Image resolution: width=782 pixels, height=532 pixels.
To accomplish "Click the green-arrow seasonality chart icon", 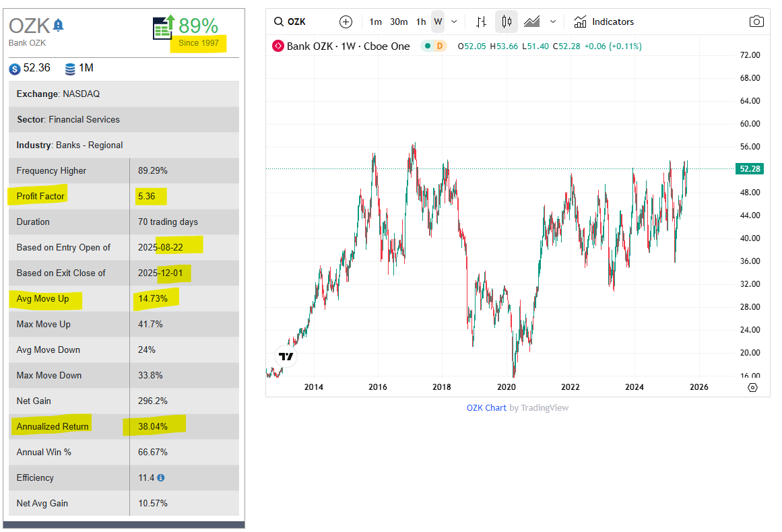I will [164, 27].
